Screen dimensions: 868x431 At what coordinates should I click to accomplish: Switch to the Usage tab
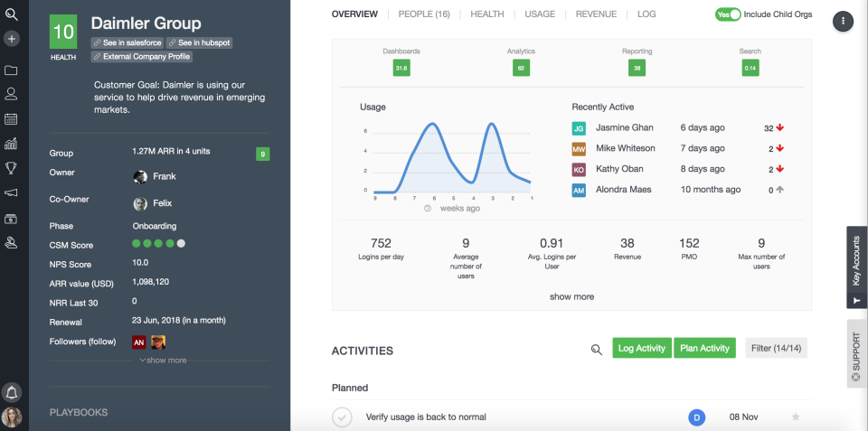click(540, 14)
